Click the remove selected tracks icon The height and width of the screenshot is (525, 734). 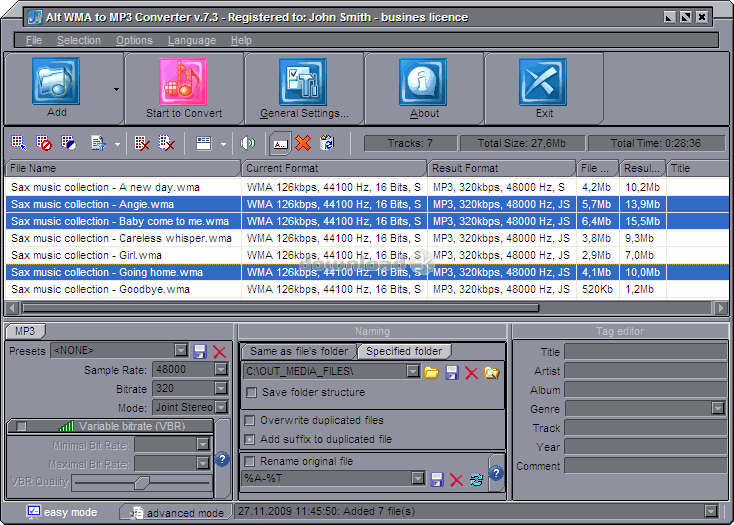click(x=142, y=143)
